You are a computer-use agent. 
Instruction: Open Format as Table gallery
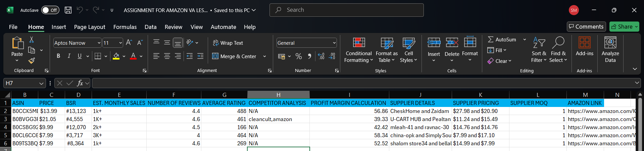pos(387,50)
